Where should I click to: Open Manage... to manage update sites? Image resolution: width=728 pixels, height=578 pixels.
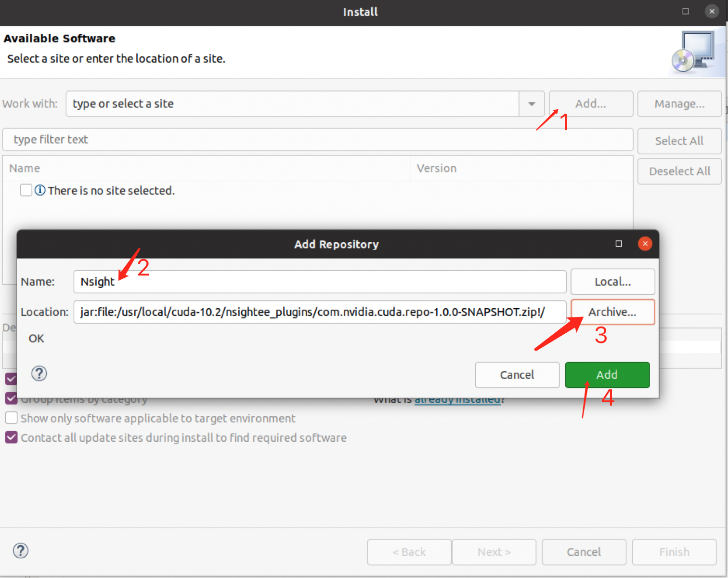pos(679,104)
